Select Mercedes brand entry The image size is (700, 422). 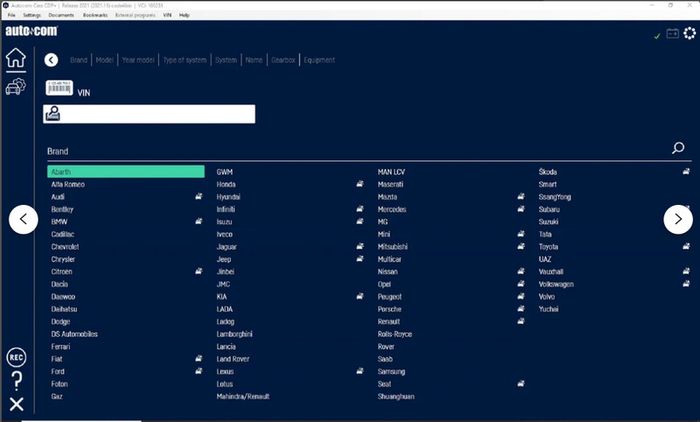pos(392,209)
